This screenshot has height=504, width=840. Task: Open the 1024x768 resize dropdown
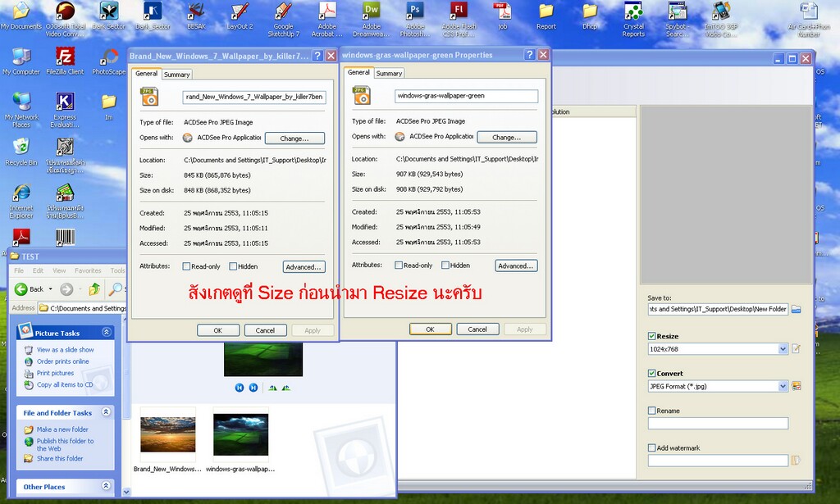783,349
